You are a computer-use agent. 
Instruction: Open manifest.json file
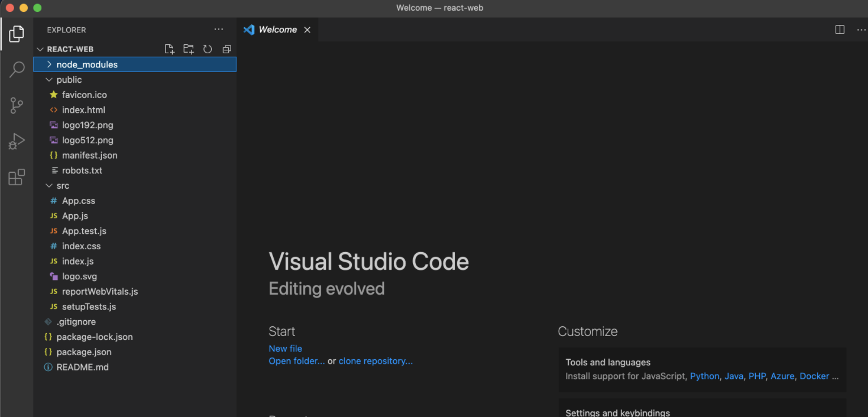tap(135, 155)
